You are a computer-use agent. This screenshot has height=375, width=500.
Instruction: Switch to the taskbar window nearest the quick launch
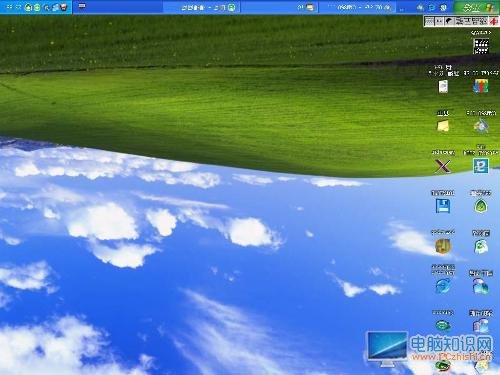coord(358,7)
